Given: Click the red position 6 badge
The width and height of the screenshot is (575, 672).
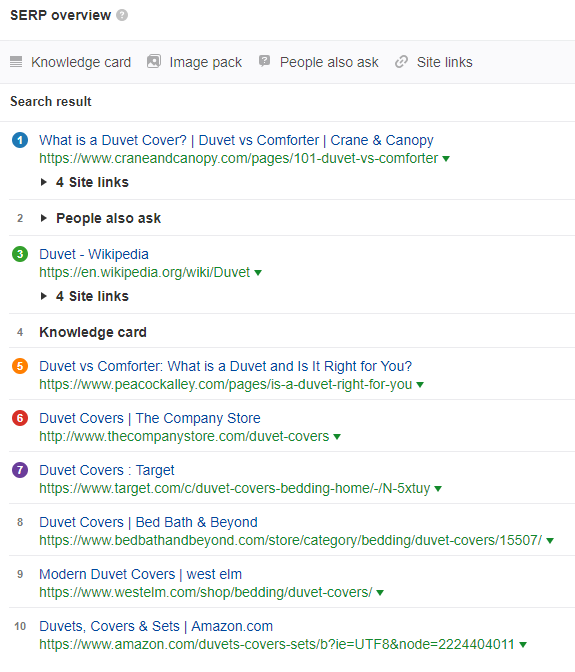Looking at the screenshot, I should click(x=20, y=418).
